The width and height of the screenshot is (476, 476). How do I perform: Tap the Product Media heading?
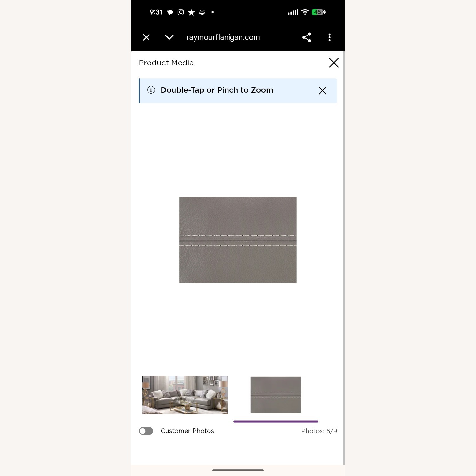166,63
